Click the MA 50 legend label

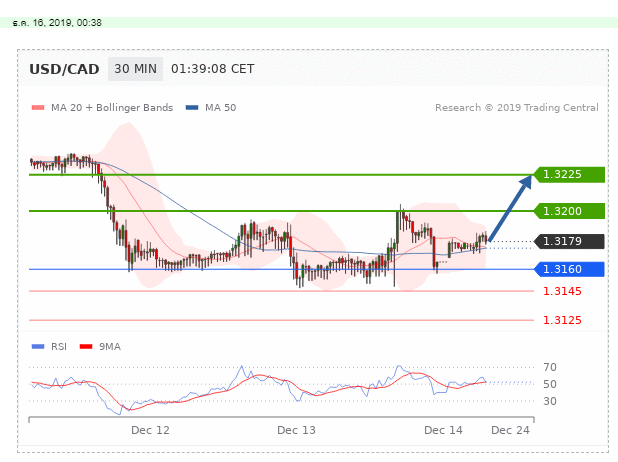[220, 108]
